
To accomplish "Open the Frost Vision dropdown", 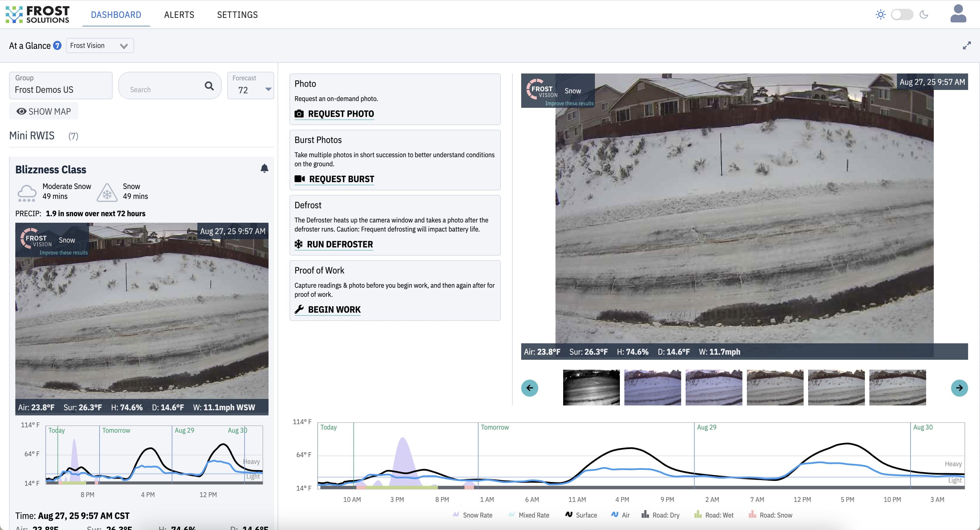I will [x=100, y=46].
